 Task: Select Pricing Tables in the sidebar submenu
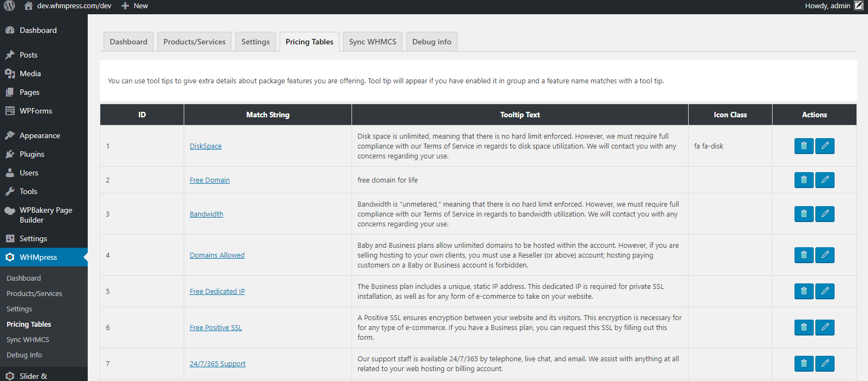(29, 324)
